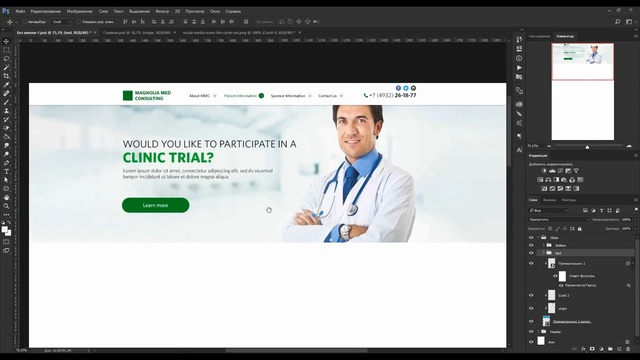Select the Zoom tool
The height and width of the screenshot is (360, 640).
coord(6,206)
